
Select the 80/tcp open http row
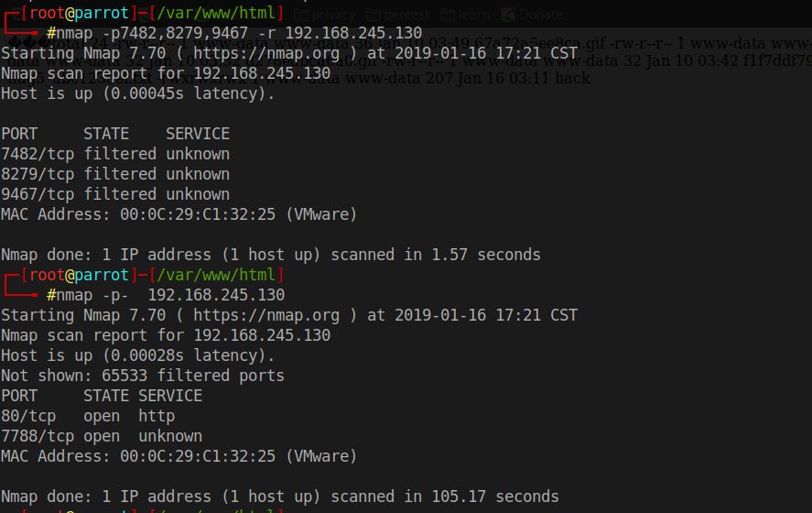[88, 416]
